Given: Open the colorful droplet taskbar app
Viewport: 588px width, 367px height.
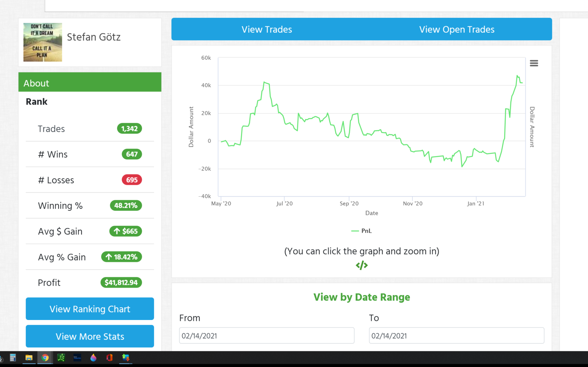Looking at the screenshot, I should (x=93, y=357).
